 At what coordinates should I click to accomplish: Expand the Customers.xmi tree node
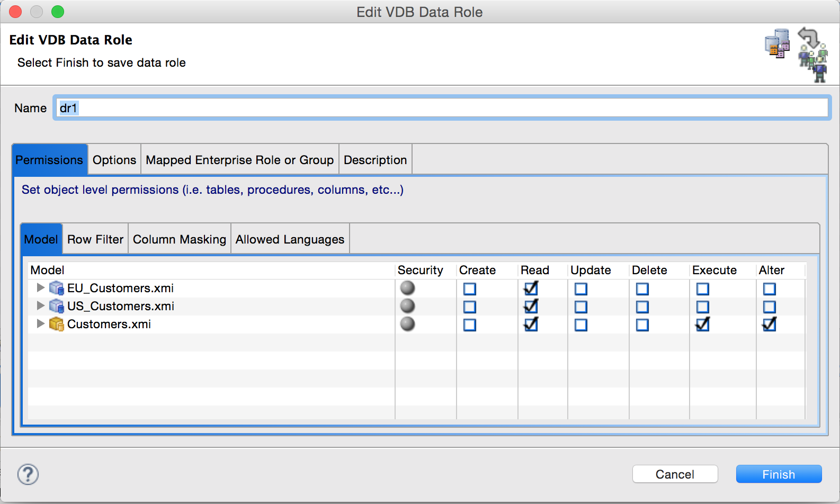point(40,323)
